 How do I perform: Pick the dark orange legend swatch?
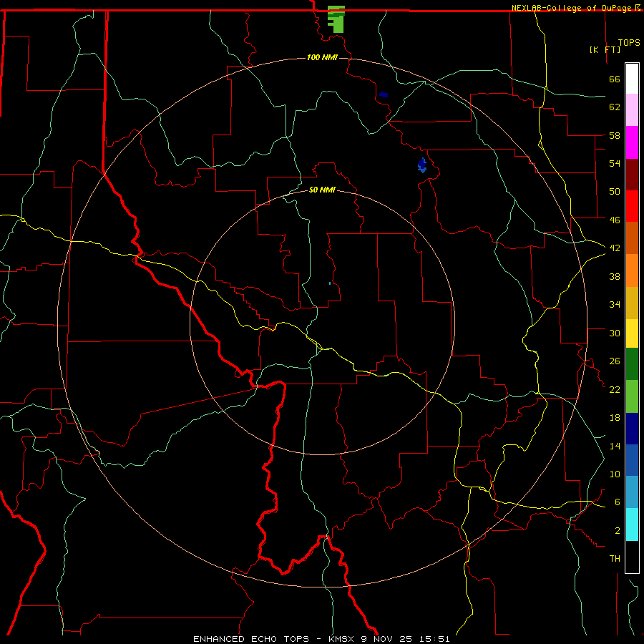click(632, 238)
